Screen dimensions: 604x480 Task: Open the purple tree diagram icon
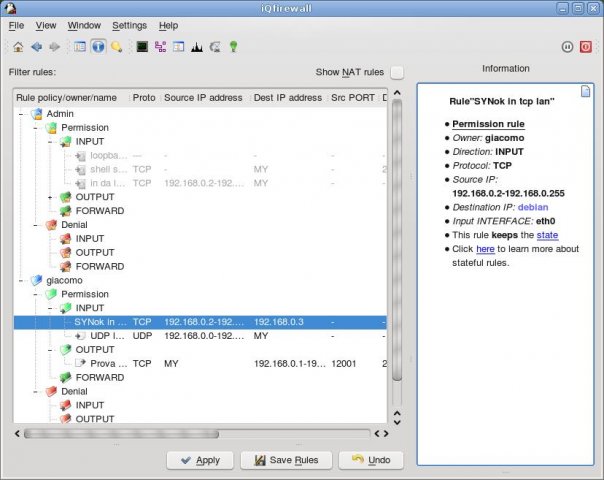click(160, 47)
